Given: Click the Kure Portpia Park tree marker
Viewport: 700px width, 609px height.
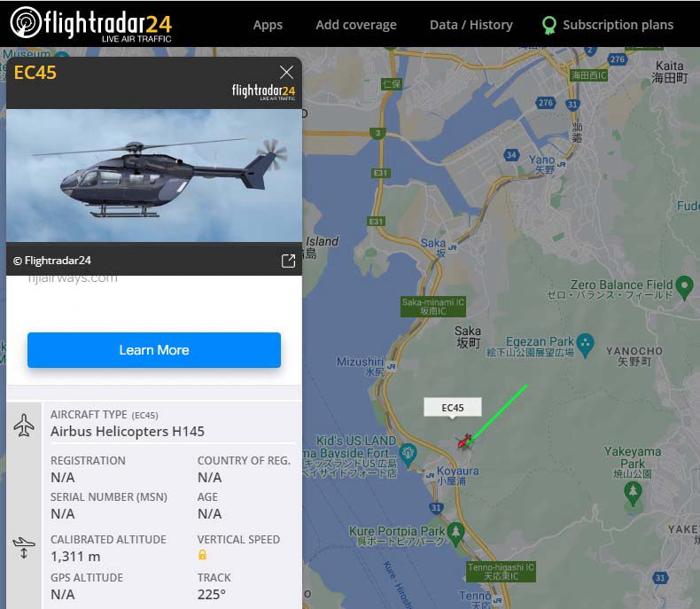Looking at the screenshot, I should [455, 534].
